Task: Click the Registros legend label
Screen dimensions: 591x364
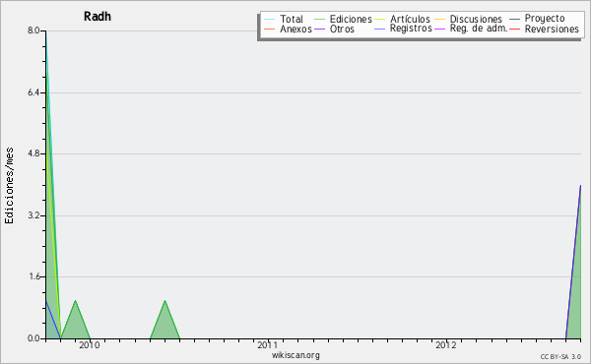Action: [x=411, y=29]
